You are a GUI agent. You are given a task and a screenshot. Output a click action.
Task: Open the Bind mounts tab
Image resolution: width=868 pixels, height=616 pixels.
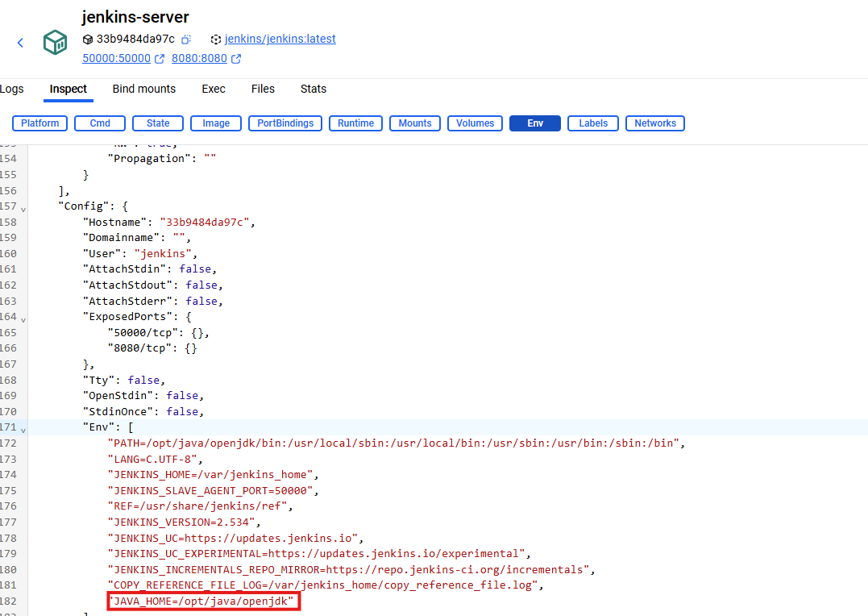(x=144, y=89)
